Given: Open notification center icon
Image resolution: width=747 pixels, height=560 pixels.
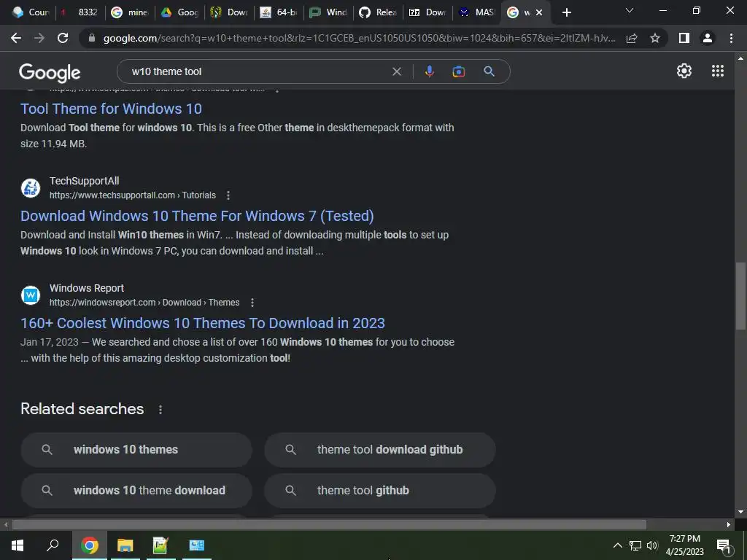Looking at the screenshot, I should (724, 546).
